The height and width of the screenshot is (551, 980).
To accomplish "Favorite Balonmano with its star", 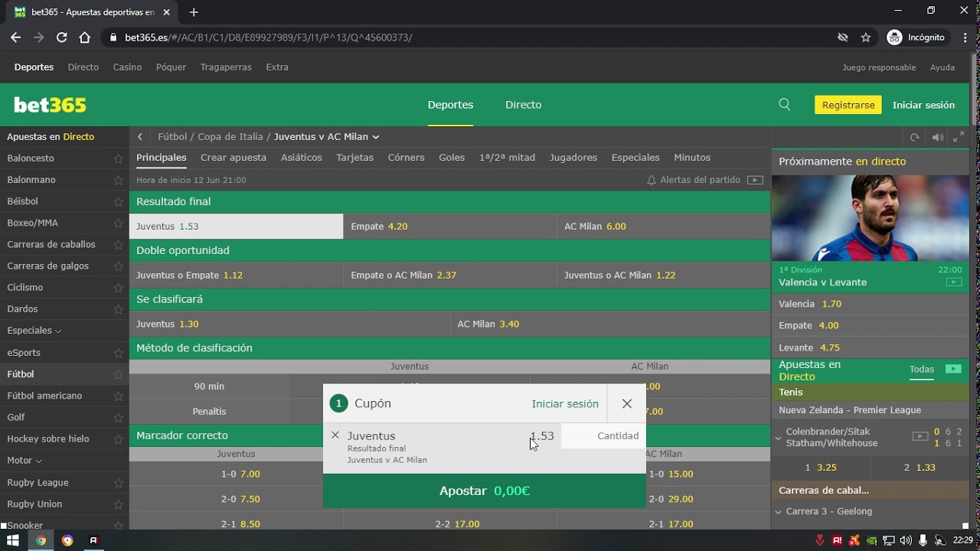I will (118, 180).
